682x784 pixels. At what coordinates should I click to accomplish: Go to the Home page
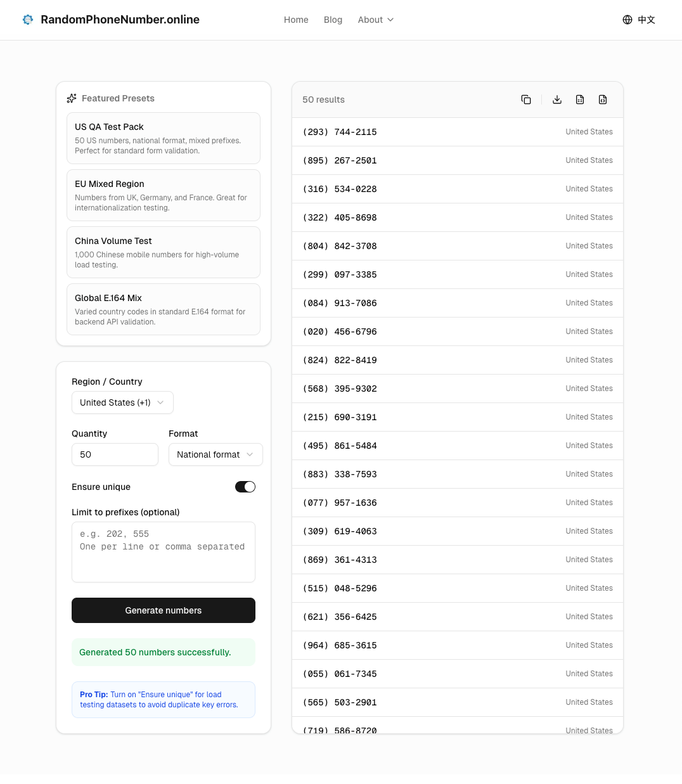point(296,20)
